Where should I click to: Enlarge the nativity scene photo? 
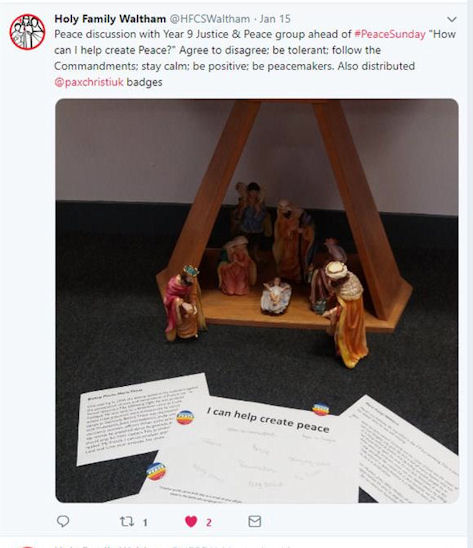pos(257,301)
